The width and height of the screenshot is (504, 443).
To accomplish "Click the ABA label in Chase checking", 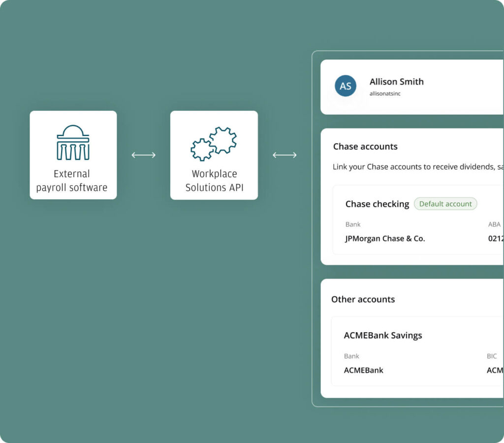I will [494, 224].
